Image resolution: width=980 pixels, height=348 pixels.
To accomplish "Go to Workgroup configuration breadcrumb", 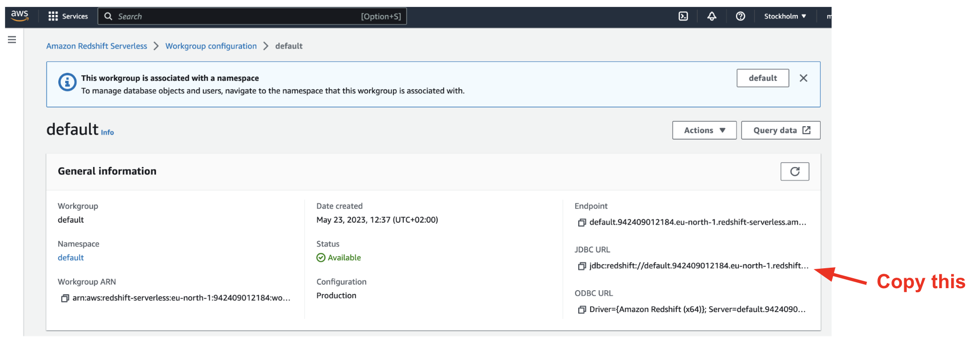I will [x=211, y=46].
